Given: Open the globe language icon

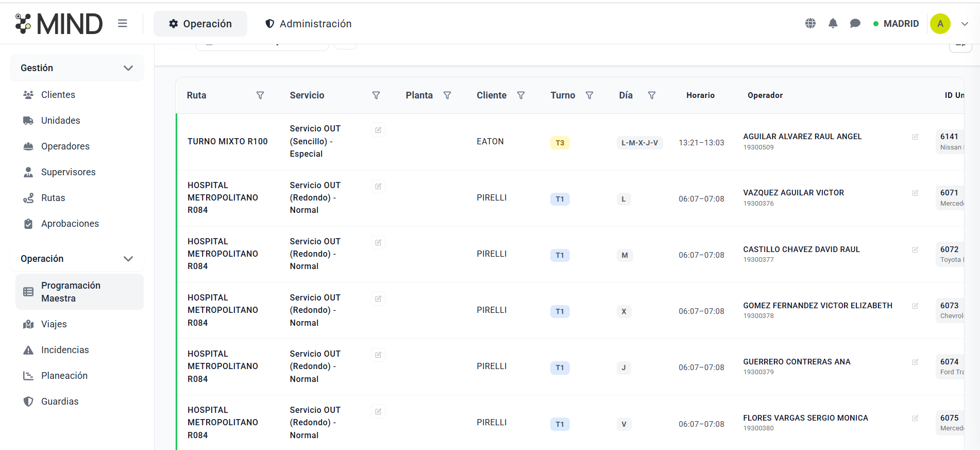Looking at the screenshot, I should tap(810, 23).
